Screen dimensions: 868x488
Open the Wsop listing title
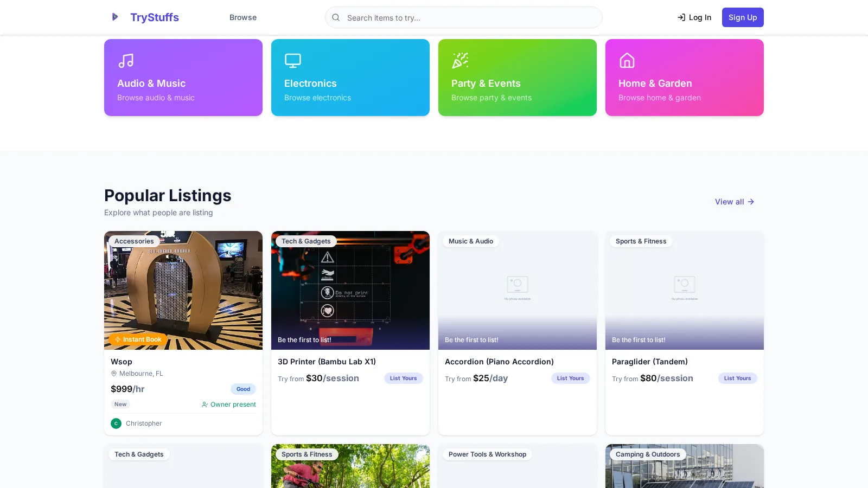pos(122,362)
